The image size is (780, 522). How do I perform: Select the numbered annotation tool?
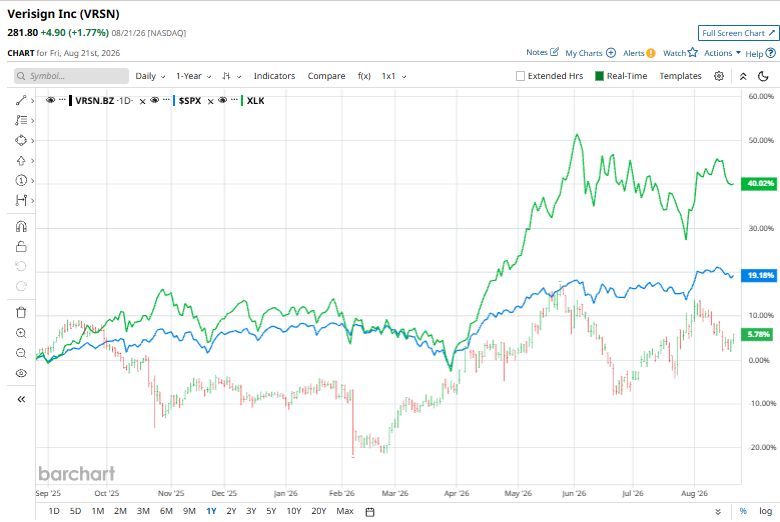[x=21, y=181]
